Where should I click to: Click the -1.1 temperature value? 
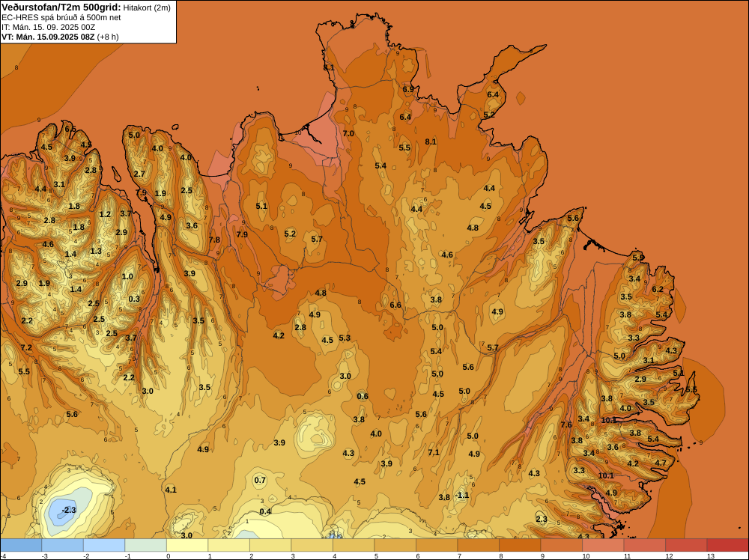462,496
